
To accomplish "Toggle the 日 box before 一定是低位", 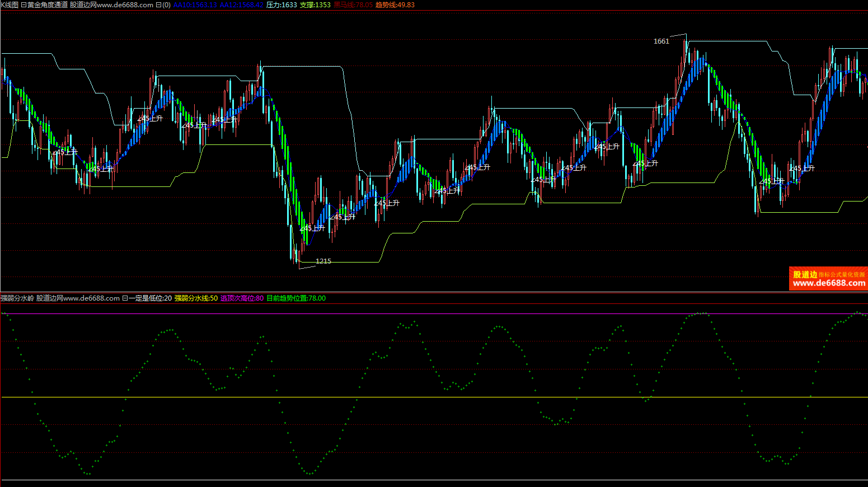I will [125, 298].
